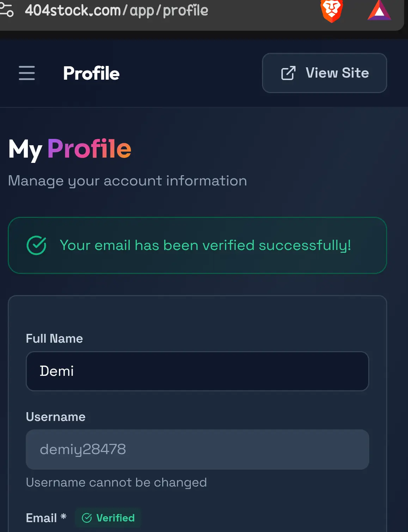Open the Brave Rewards triangle icon
408x532 pixels.
pyautogui.click(x=379, y=11)
